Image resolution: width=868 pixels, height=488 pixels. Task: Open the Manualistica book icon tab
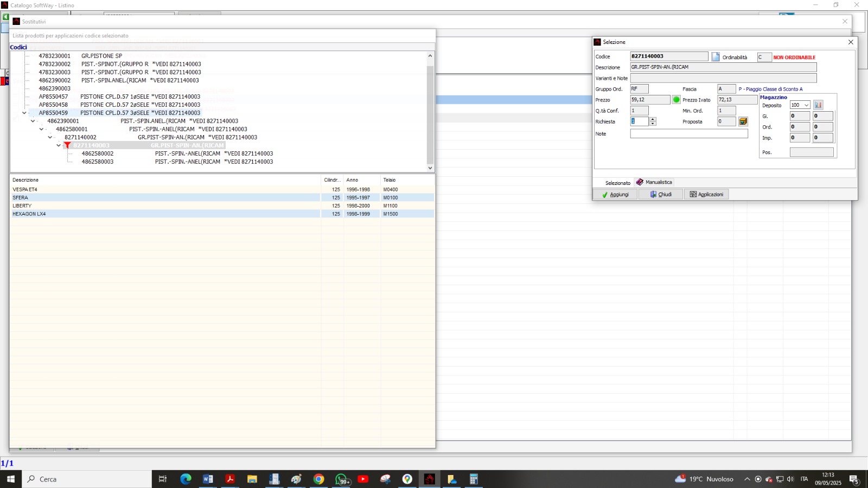[654, 182]
